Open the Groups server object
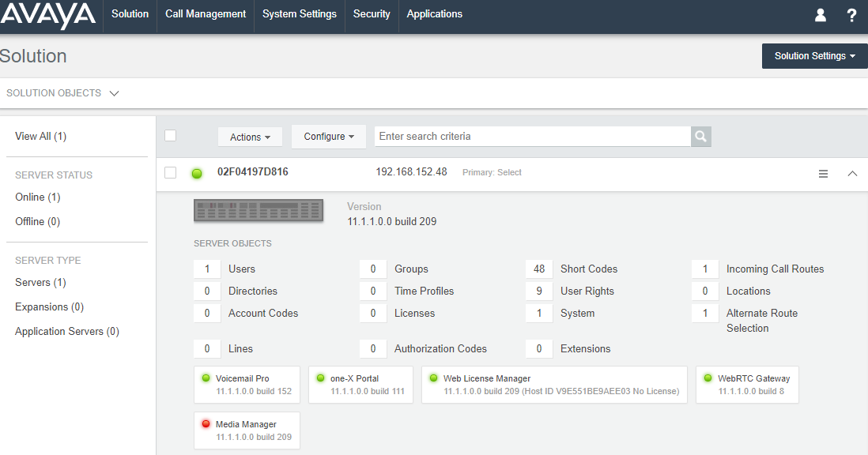The width and height of the screenshot is (868, 455). [411, 269]
